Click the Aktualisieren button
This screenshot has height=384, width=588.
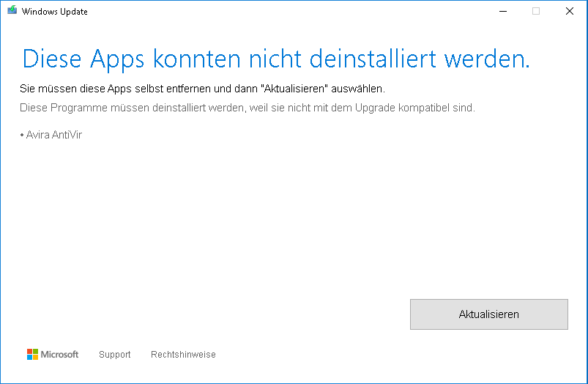pyautogui.click(x=489, y=314)
